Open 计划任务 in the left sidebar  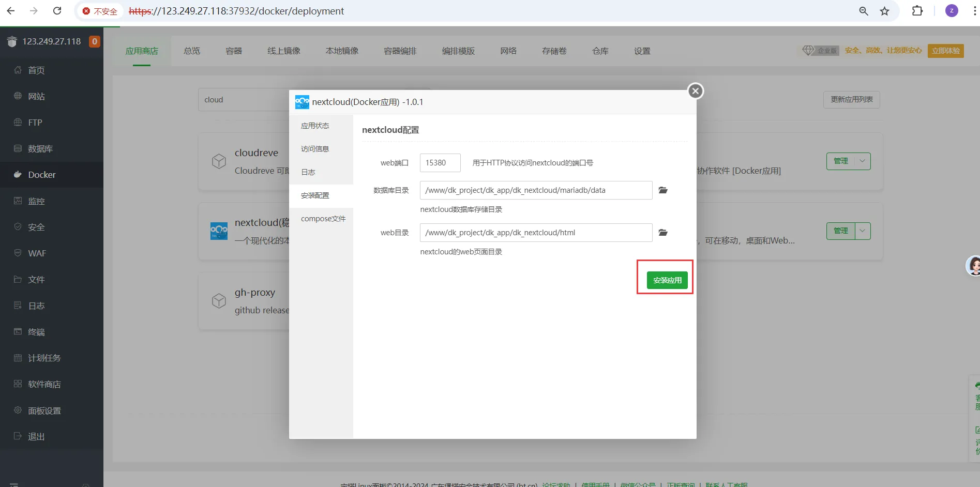click(x=52, y=358)
